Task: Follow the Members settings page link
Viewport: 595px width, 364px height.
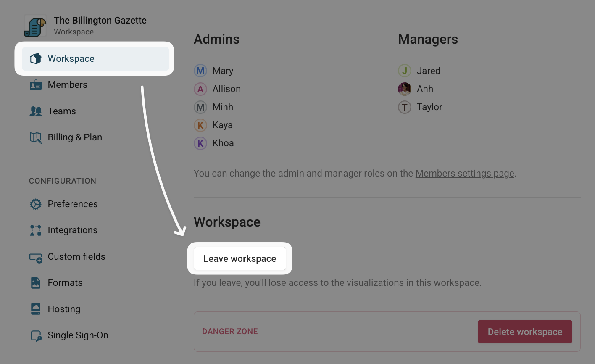Action: tap(465, 174)
